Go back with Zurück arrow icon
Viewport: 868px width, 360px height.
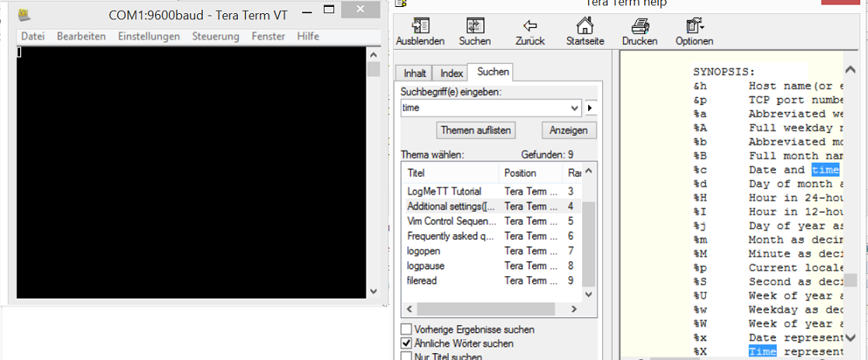(530, 26)
